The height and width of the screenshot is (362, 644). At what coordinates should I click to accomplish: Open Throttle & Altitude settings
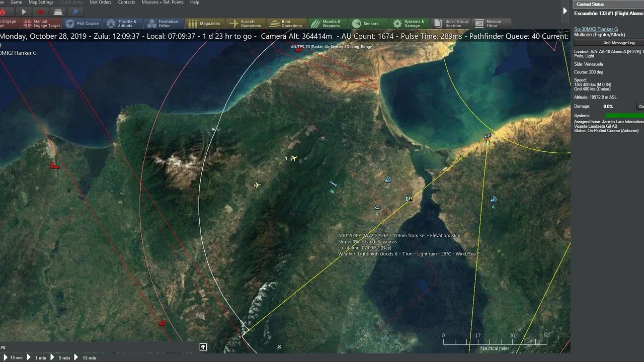(122, 24)
